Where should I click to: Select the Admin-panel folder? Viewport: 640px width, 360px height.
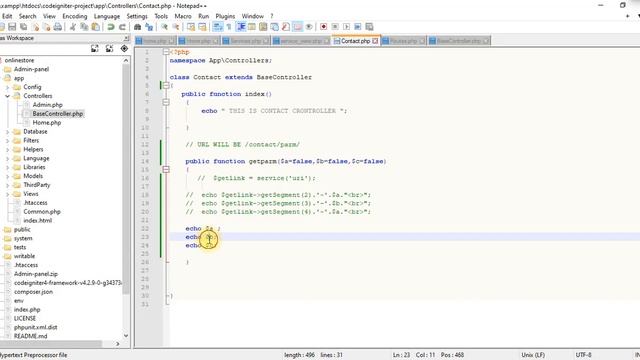pos(31,69)
